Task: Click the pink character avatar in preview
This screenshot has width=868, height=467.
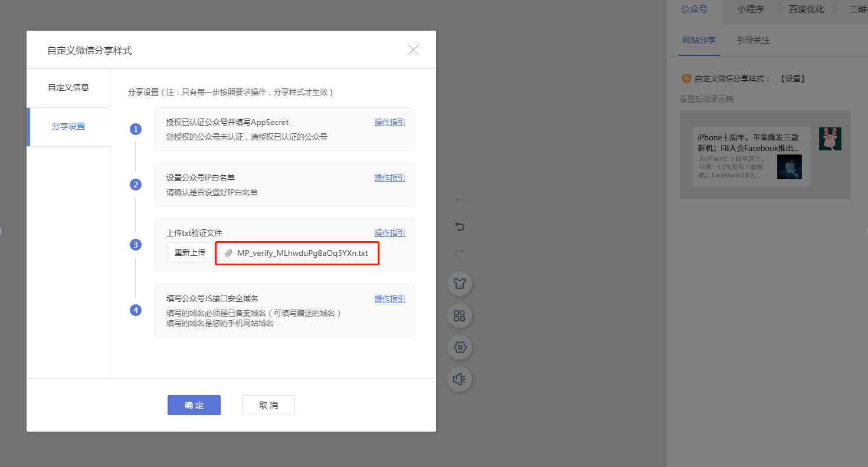Action: tap(830, 139)
